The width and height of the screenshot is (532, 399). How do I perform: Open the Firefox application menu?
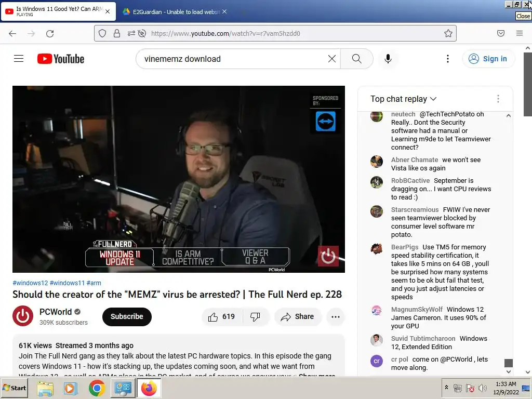click(x=520, y=33)
